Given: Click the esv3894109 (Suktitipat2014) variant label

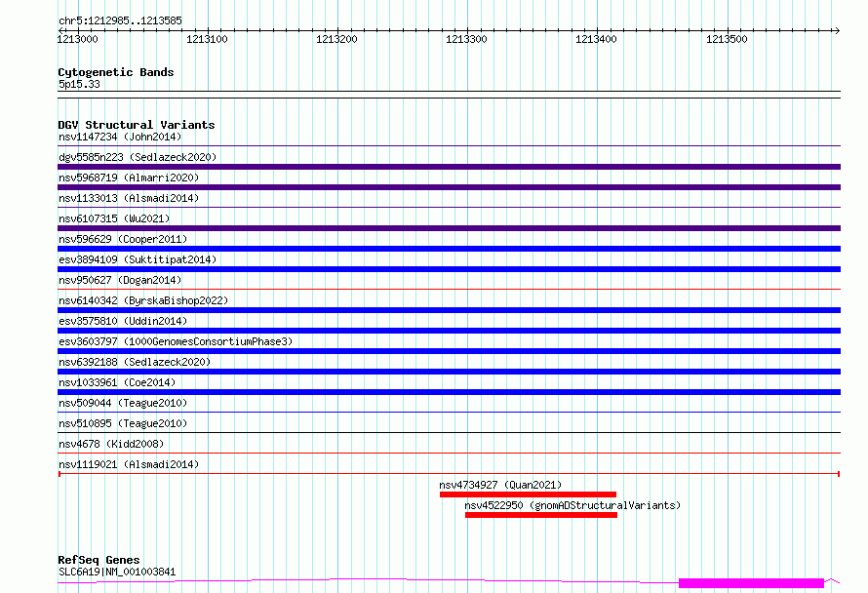Looking at the screenshot, I should click(138, 260).
